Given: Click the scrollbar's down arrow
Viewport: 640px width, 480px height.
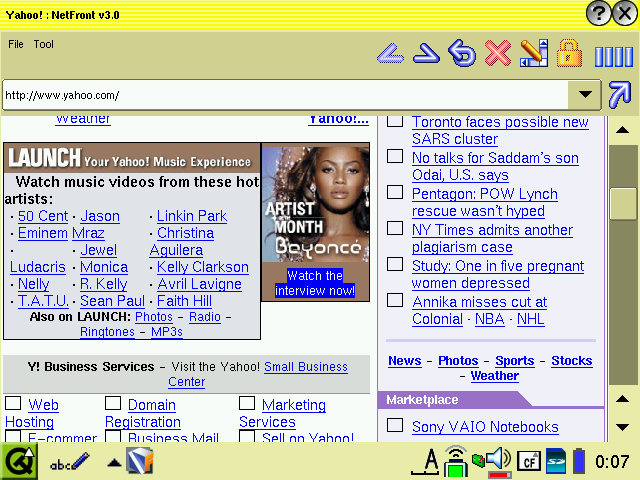Looking at the screenshot, I should click(x=622, y=427).
